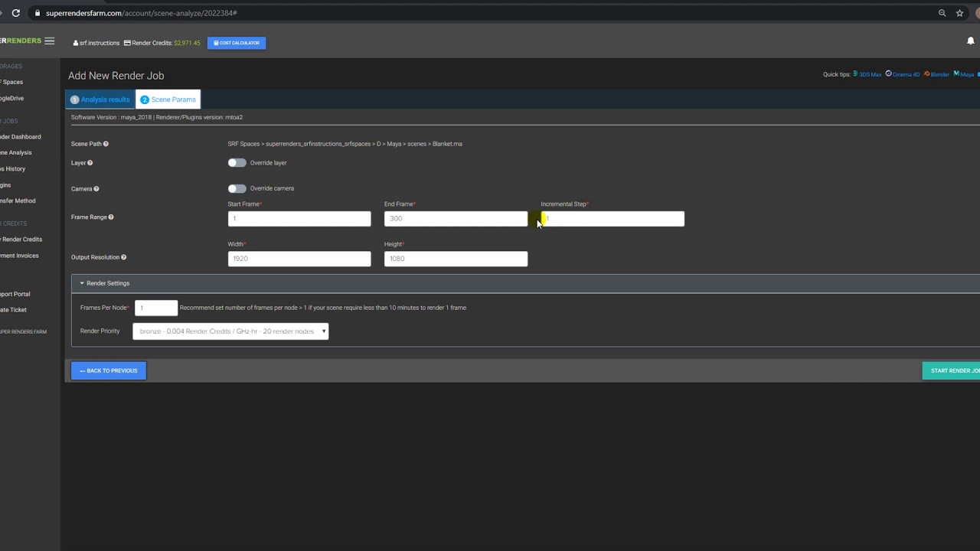This screenshot has width=980, height=551.
Task: Click the help icon next to Output Resolution
Action: (123, 258)
